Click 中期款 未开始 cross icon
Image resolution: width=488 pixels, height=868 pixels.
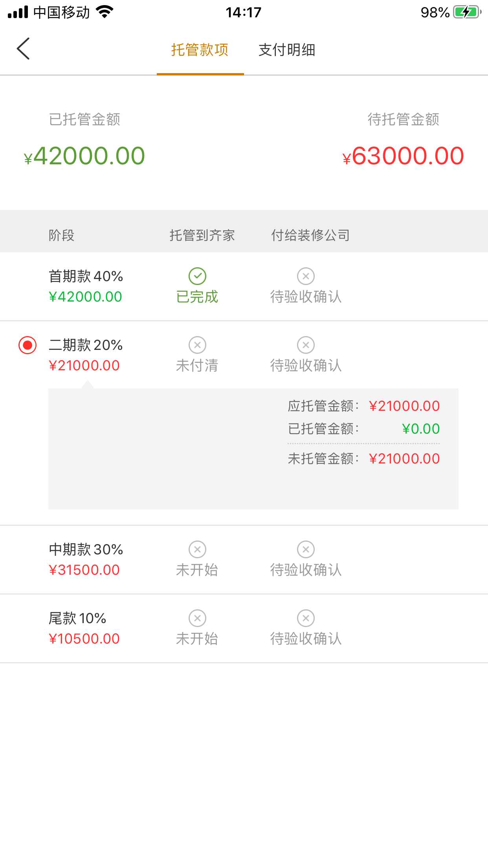point(197,549)
